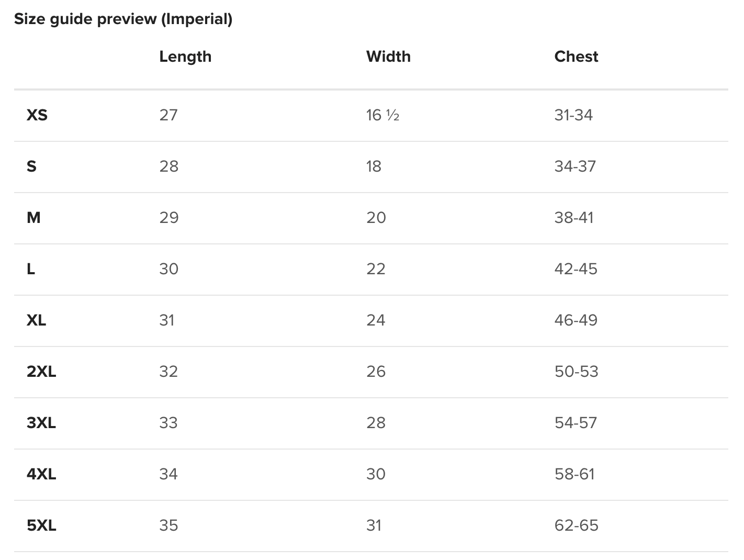This screenshot has height=560, width=744.
Task: Select the XL size row label
Action: point(36,320)
